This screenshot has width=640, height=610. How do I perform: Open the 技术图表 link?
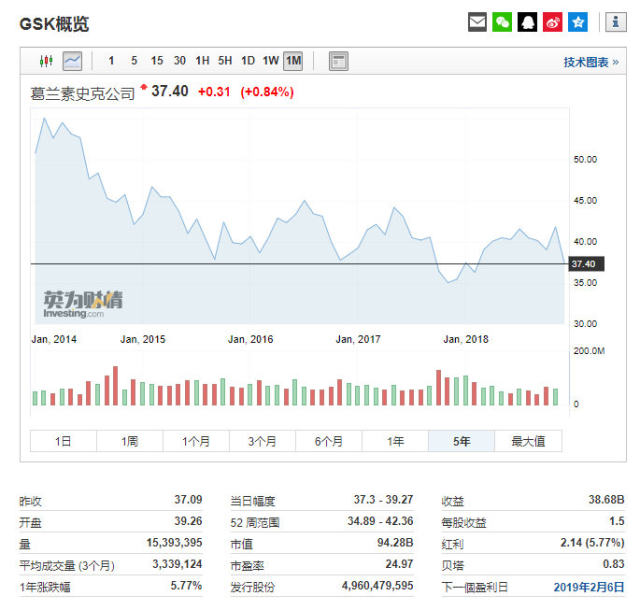pos(591,62)
